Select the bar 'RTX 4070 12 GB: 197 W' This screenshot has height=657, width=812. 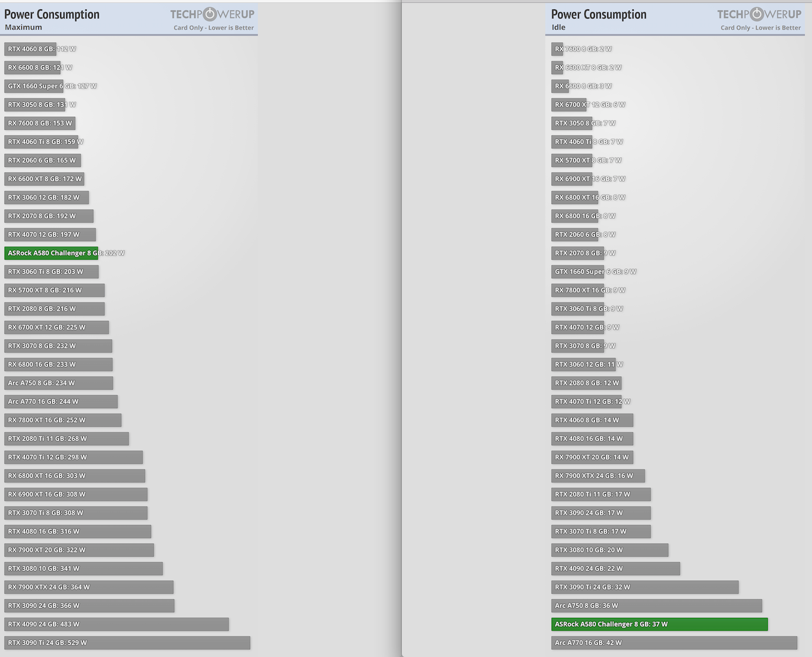[x=50, y=235]
